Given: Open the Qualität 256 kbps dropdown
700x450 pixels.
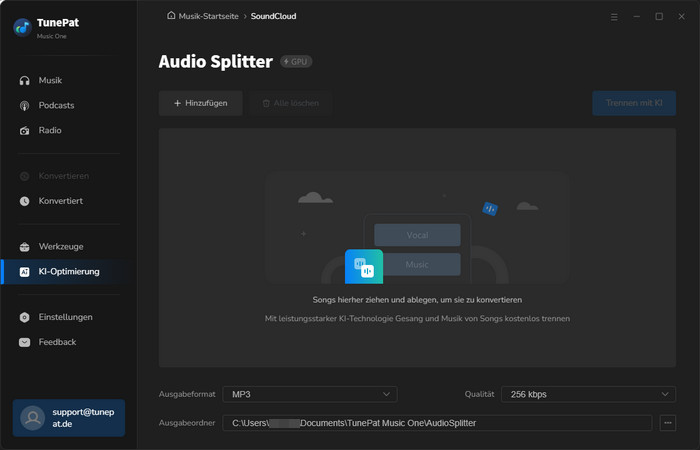Looking at the screenshot, I should [x=588, y=394].
